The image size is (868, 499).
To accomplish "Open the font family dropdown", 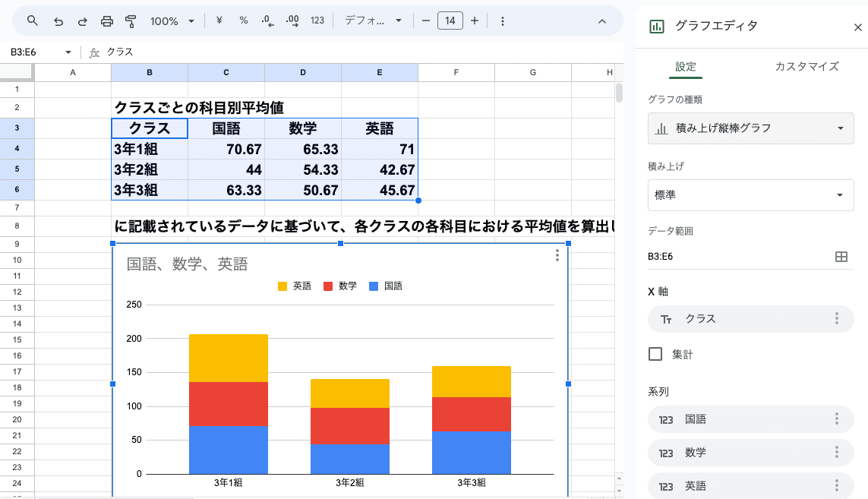I will point(373,21).
